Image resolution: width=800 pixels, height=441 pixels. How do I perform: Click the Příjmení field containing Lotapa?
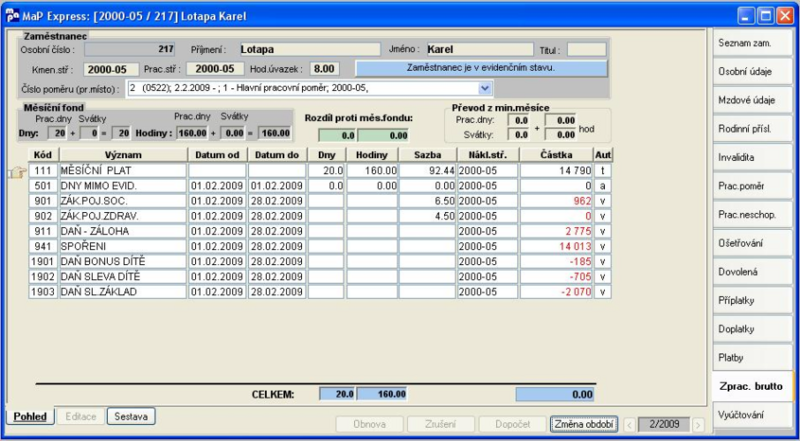tap(310, 50)
